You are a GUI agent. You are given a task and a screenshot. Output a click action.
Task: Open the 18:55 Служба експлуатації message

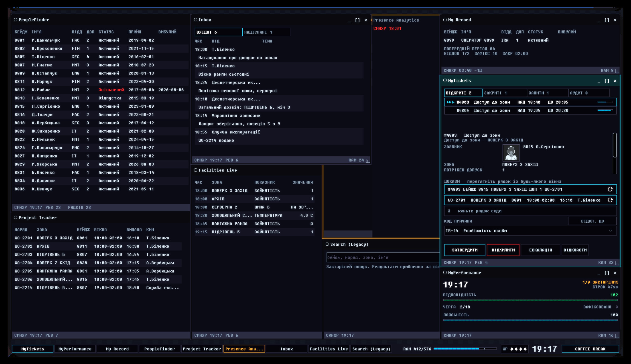[x=279, y=136]
